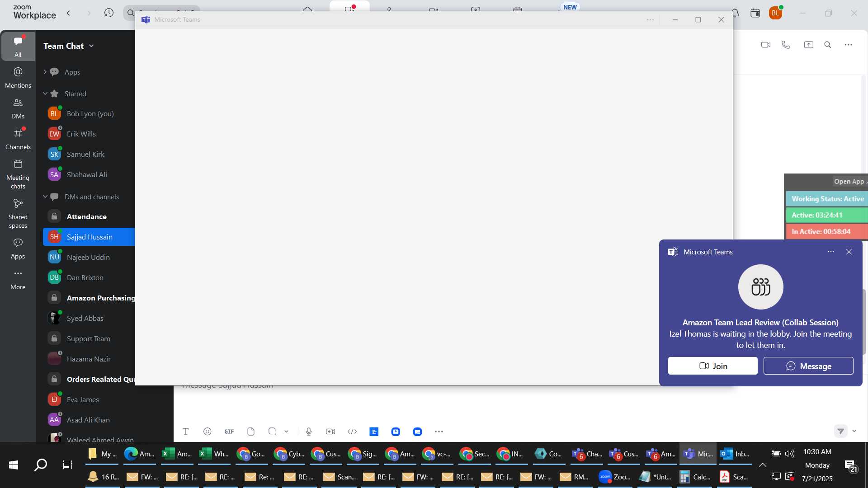
Task: Open send options dropdown arrow
Action: (854, 431)
